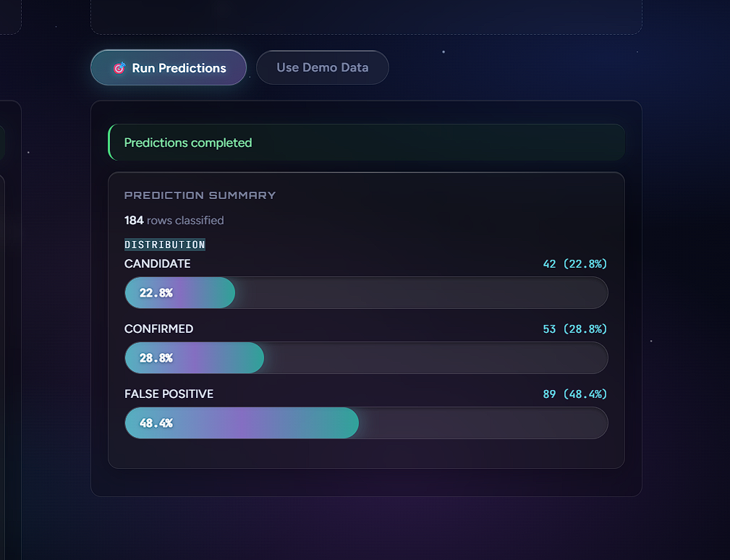This screenshot has height=560, width=730.
Task: Click the 89 (48.4%) false positive count
Action: [574, 394]
